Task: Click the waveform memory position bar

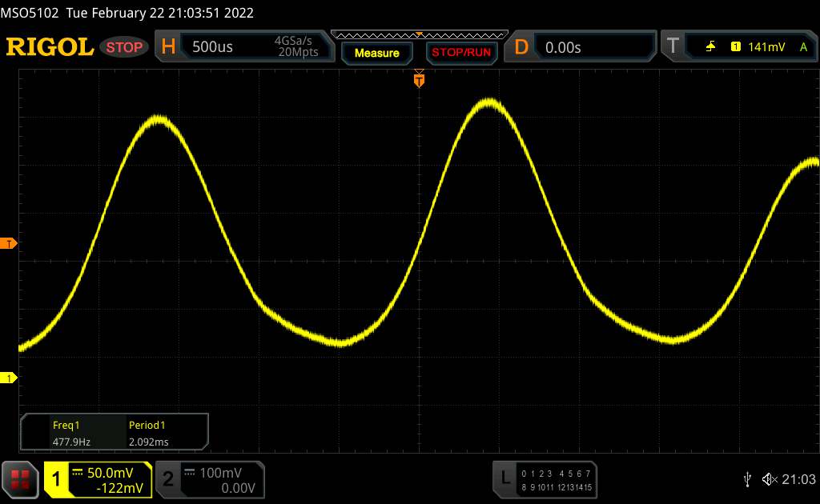Action: click(x=419, y=34)
